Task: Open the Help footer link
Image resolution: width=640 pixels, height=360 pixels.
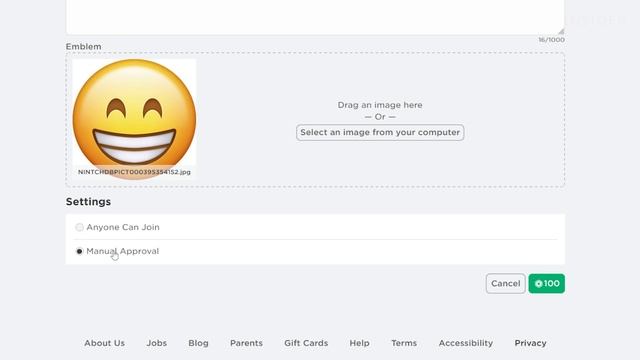Action: pyautogui.click(x=359, y=343)
